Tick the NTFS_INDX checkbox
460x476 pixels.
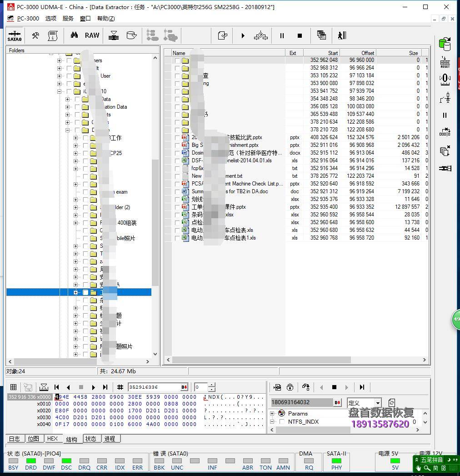click(282, 422)
